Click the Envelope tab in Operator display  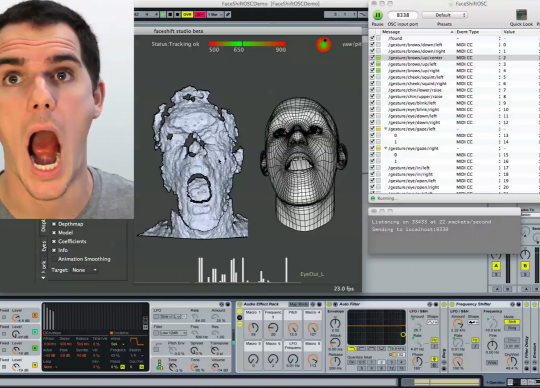pos(52,333)
